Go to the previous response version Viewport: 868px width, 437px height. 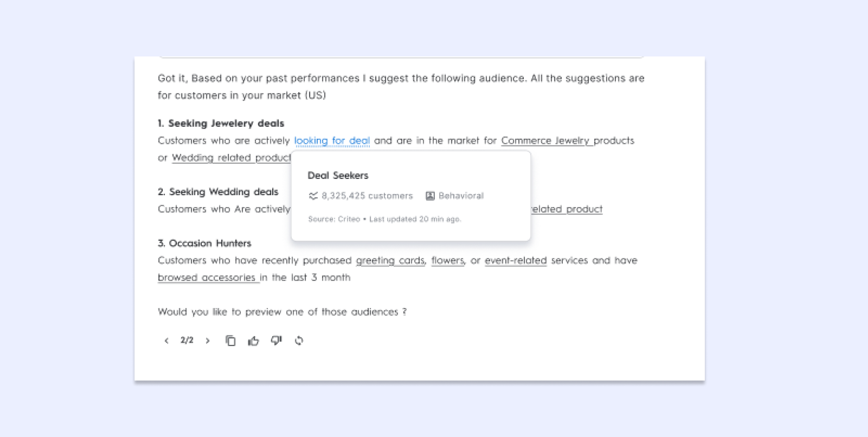pyautogui.click(x=166, y=341)
